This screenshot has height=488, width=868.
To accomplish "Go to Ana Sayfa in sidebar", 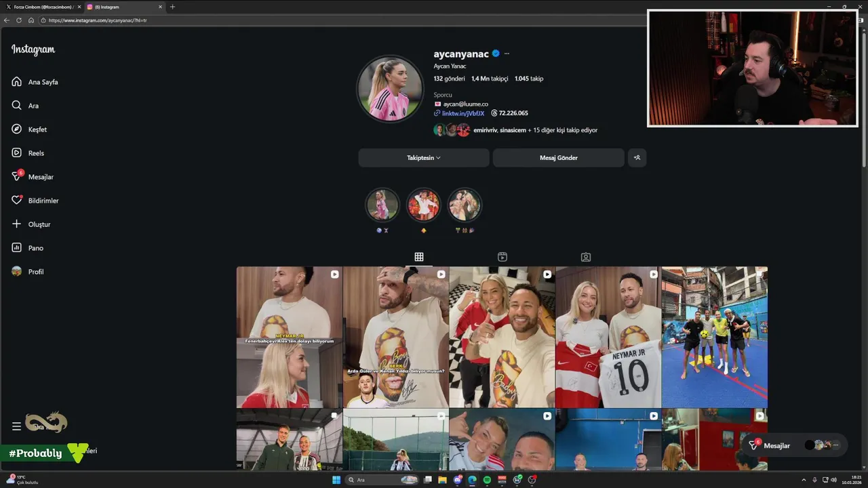I will (x=35, y=82).
